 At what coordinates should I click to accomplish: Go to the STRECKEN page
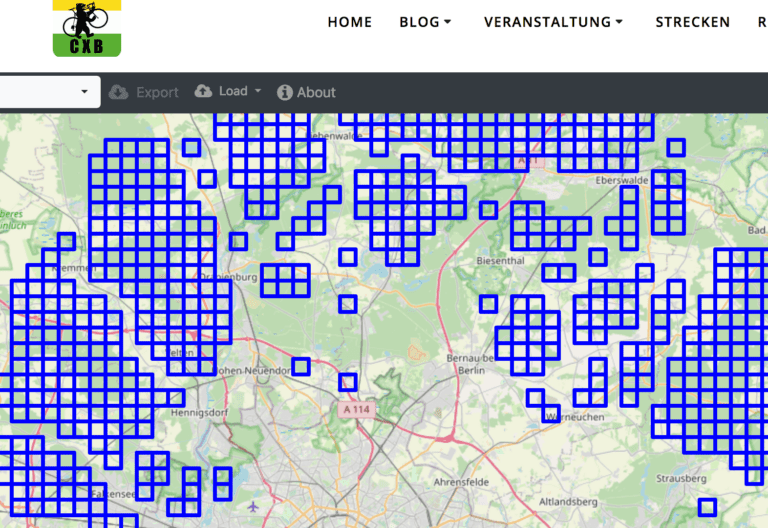693,22
